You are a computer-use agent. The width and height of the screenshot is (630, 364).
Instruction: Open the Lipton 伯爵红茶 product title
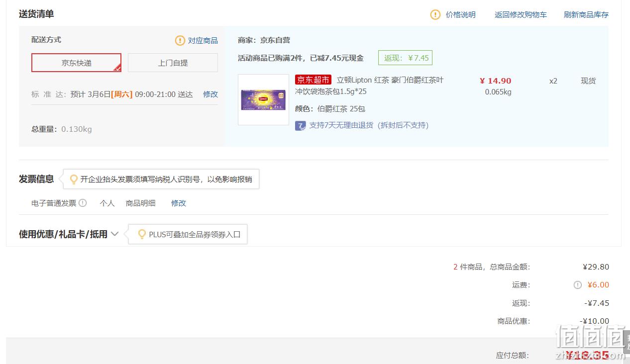pos(369,86)
